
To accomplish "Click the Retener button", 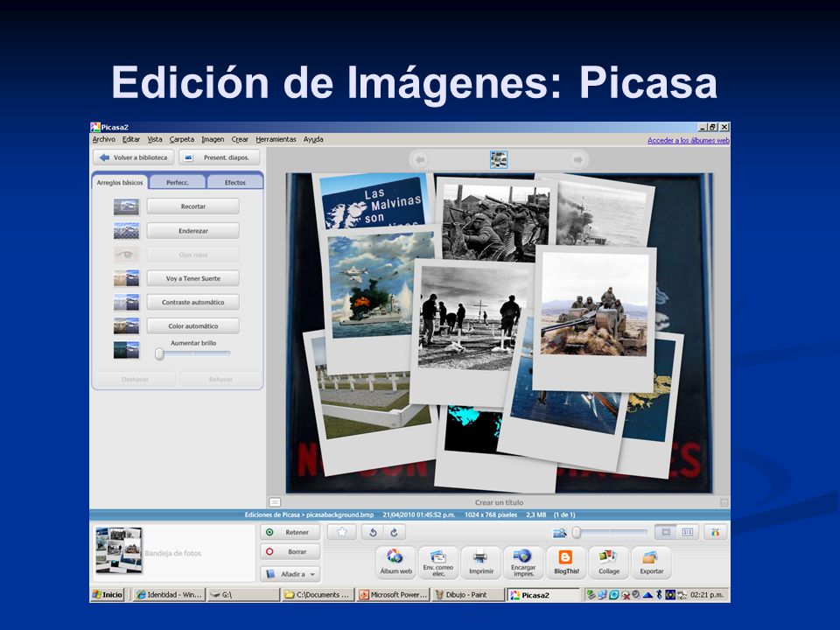I will pos(290,532).
